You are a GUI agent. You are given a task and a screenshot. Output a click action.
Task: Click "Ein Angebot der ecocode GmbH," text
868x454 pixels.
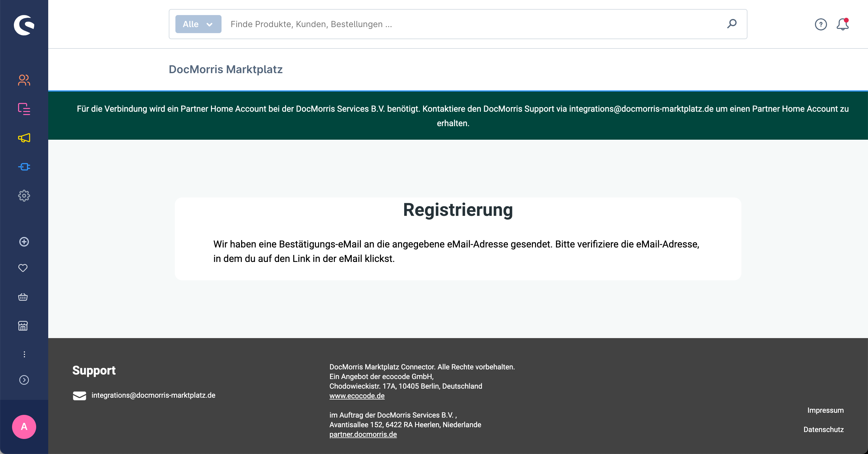(381, 377)
